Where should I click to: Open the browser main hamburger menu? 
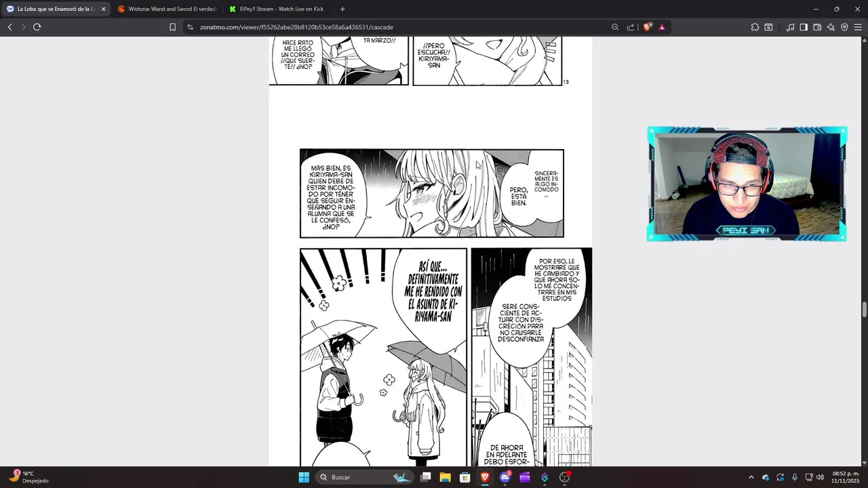858,27
